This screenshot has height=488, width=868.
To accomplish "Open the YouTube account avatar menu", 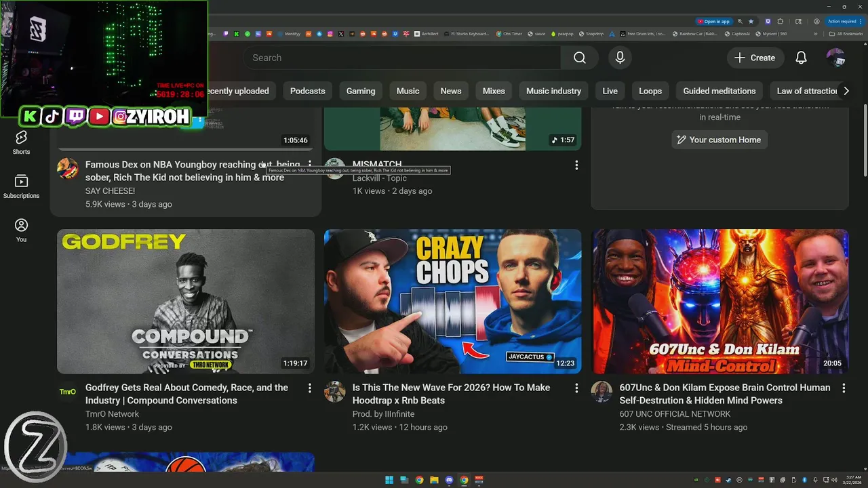I will pyautogui.click(x=835, y=58).
